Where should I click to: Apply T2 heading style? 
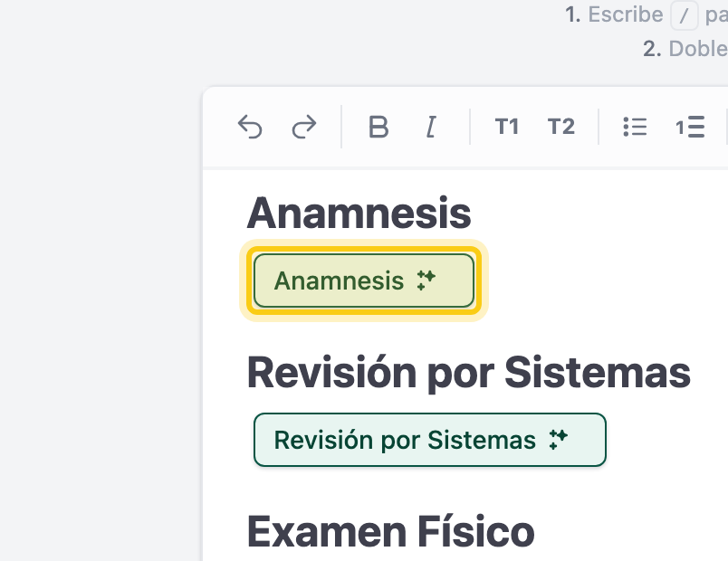[x=561, y=127]
